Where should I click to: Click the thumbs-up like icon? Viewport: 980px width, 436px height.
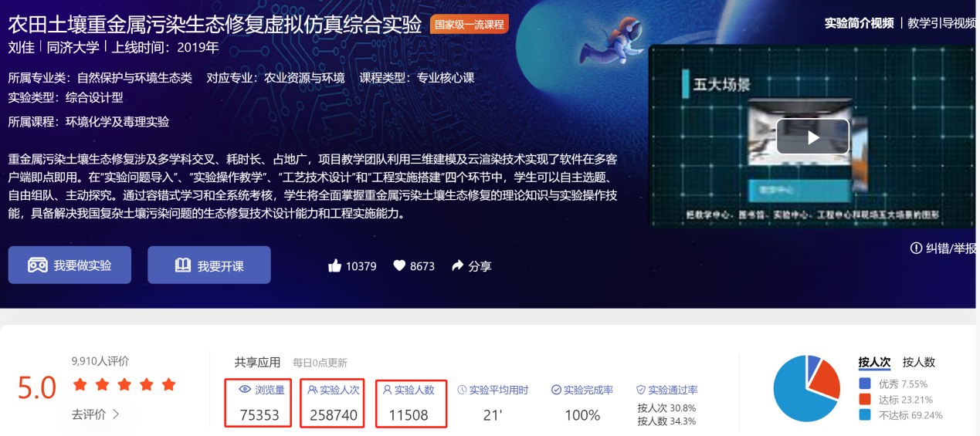point(334,266)
